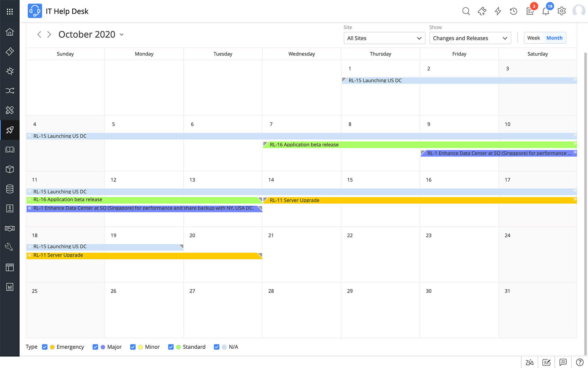This screenshot has width=588, height=368.
Task: Open the Releases module (rocket icon)
Action: [10, 130]
